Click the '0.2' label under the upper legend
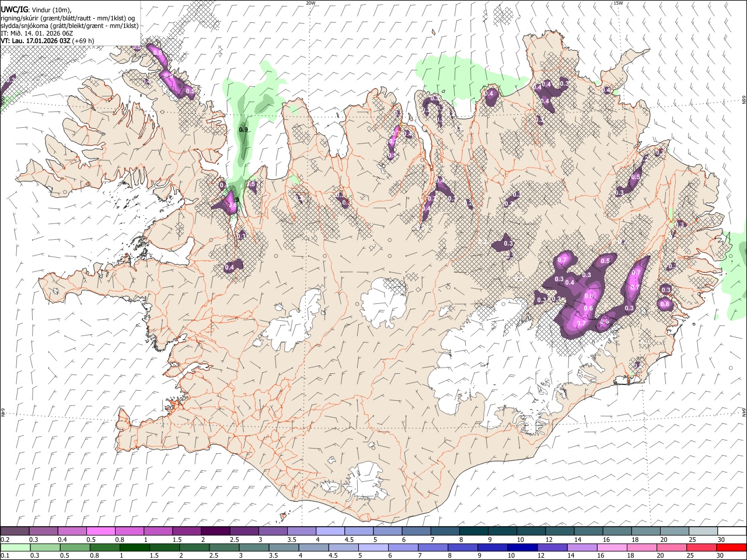 pos(5,540)
